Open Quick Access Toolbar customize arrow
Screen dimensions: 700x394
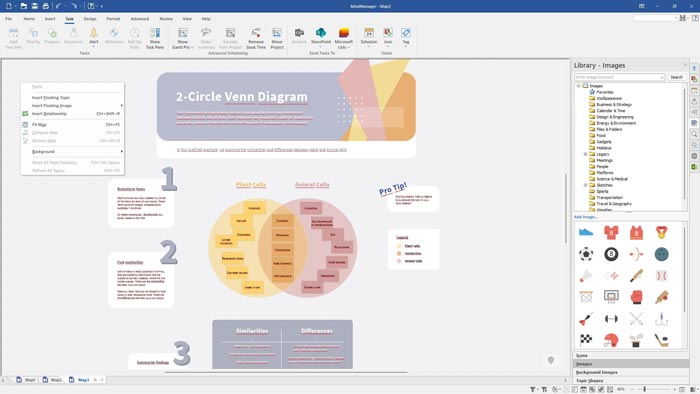tap(102, 6)
